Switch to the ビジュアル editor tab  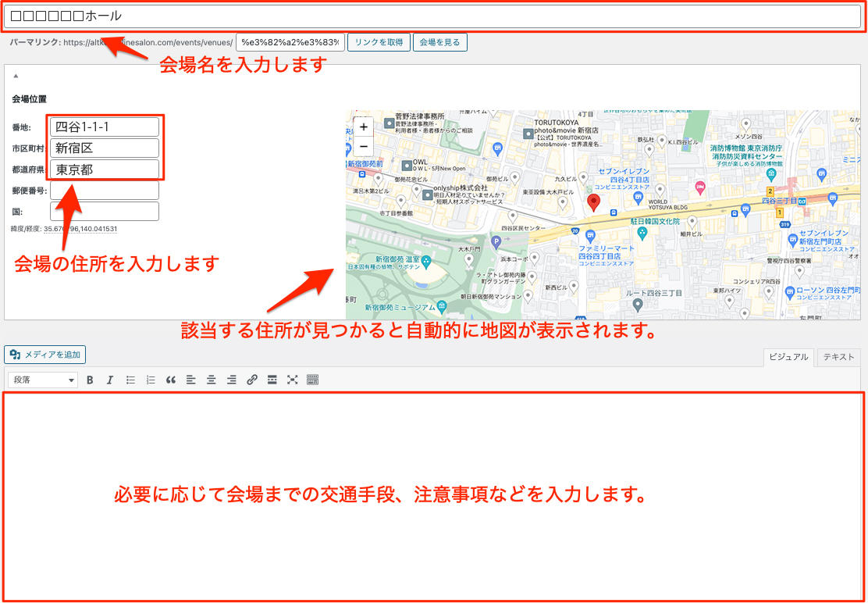(x=788, y=357)
